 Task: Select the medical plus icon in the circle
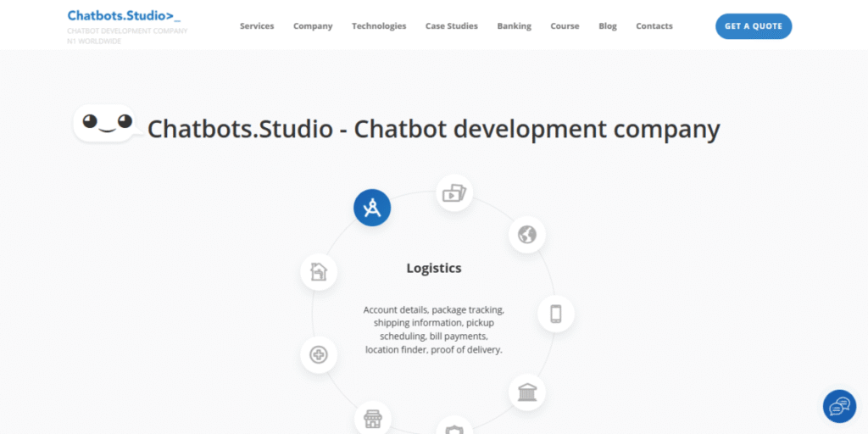pos(319,354)
